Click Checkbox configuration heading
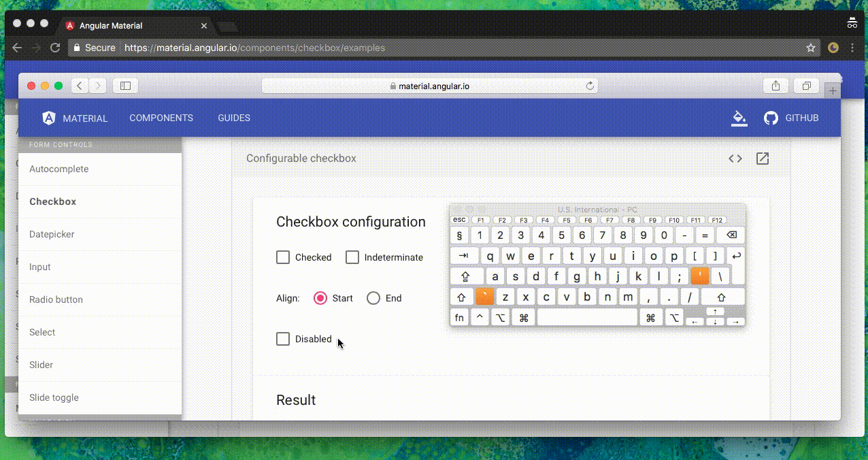 point(351,222)
